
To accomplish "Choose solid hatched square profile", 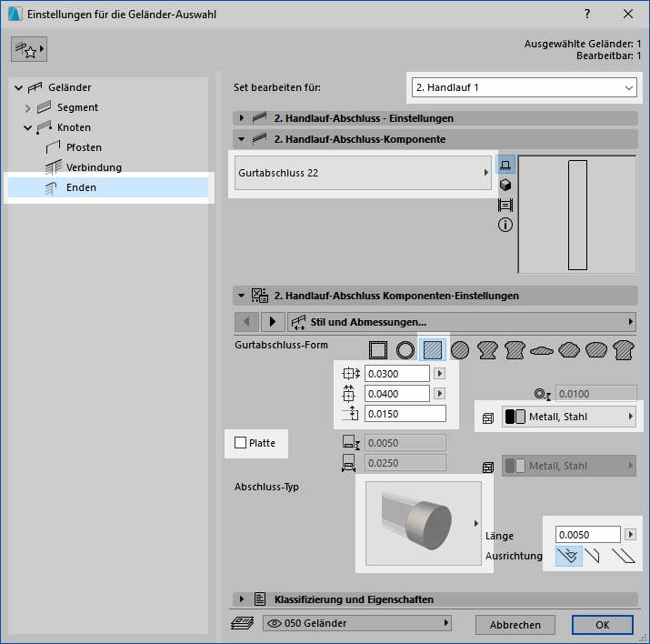I will [433, 350].
